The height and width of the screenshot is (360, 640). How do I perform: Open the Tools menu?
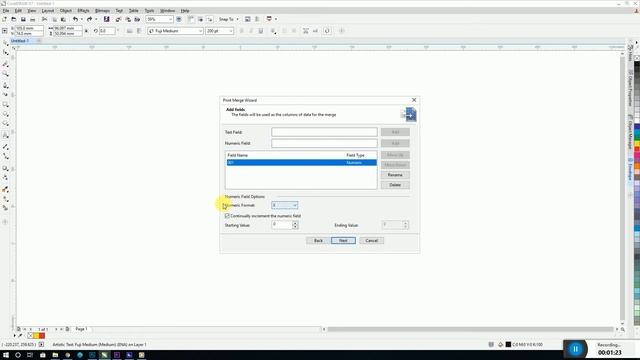click(149, 11)
